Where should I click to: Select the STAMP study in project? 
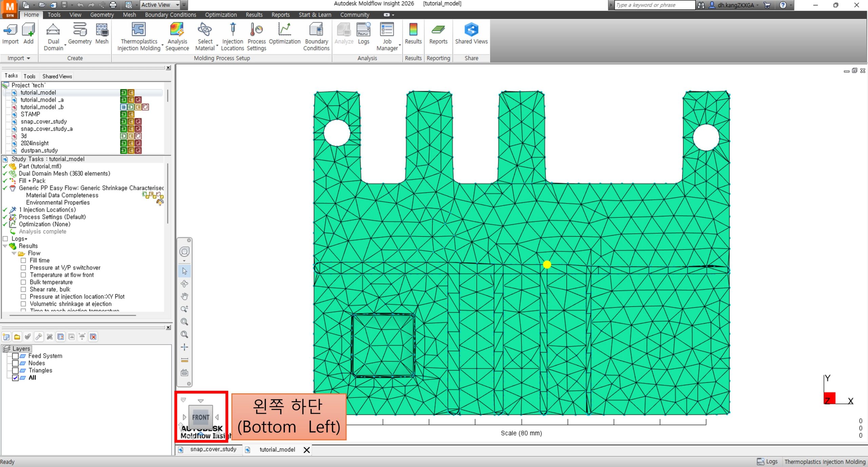pos(30,114)
